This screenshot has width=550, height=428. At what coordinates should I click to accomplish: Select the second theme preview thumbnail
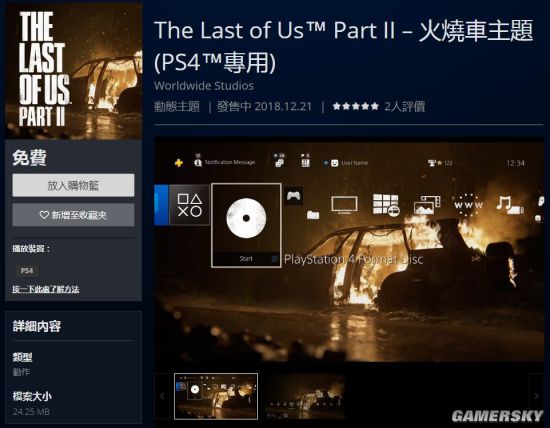coord(304,396)
